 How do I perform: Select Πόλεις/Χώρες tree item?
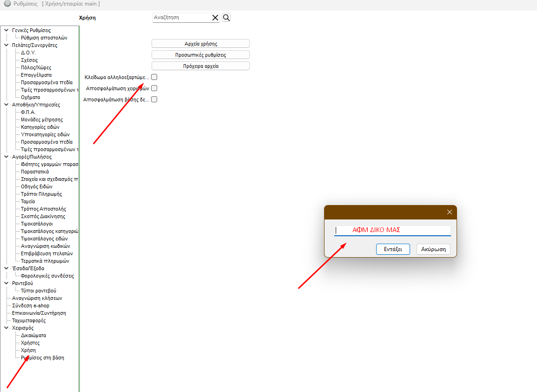click(36, 67)
